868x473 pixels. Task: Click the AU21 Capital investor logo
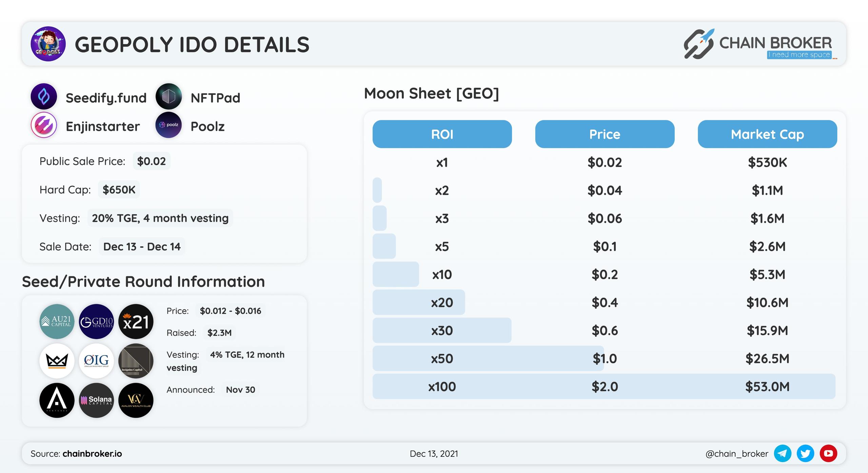tap(57, 322)
